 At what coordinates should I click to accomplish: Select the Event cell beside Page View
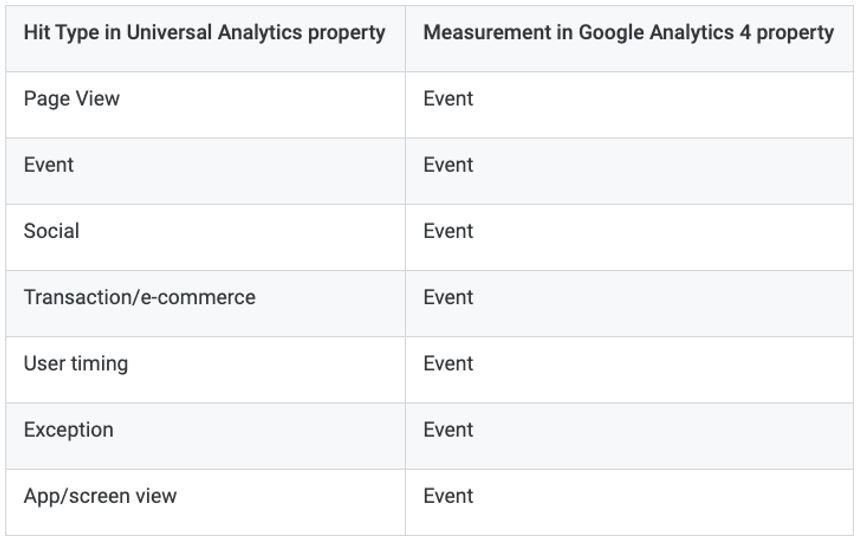pos(629,105)
